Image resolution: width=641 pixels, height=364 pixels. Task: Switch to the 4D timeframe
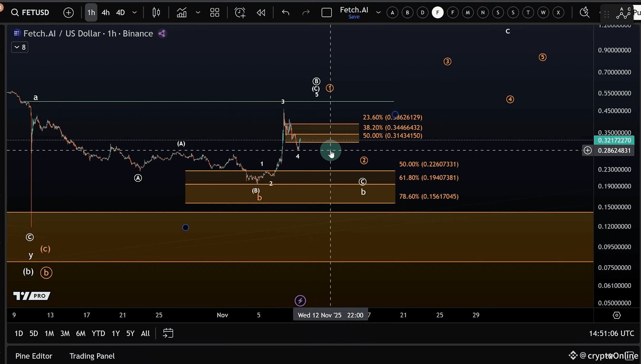[120, 13]
